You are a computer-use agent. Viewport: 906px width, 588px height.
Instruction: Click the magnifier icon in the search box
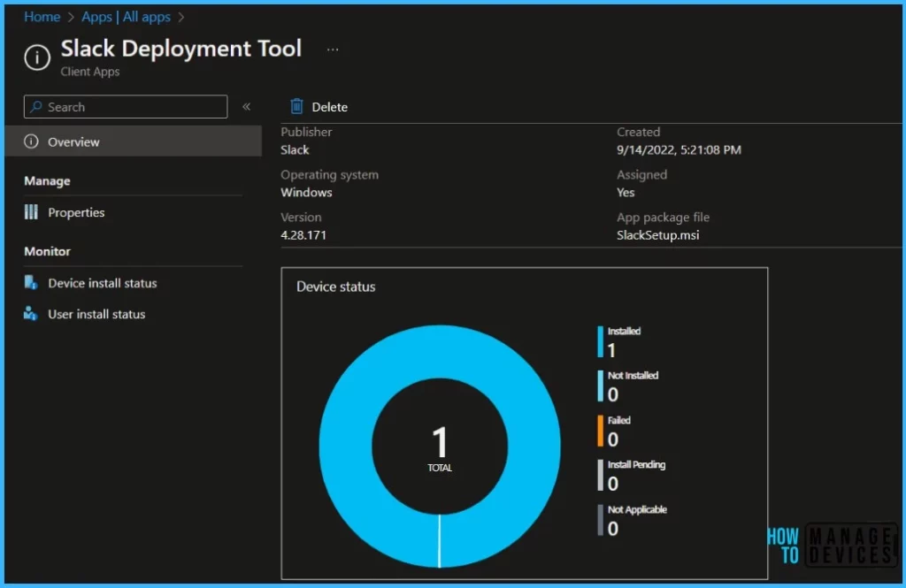[x=36, y=107]
